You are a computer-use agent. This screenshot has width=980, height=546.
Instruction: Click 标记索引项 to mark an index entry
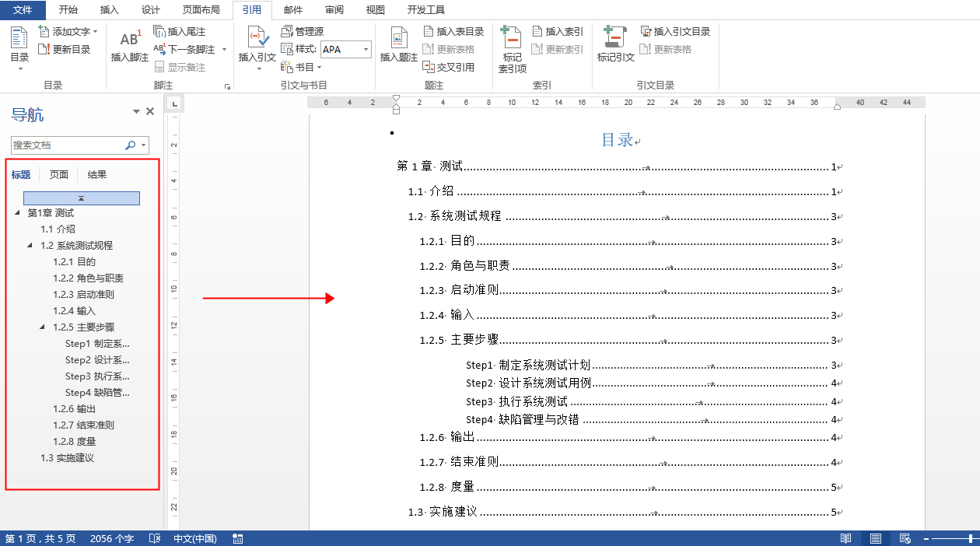tap(512, 50)
